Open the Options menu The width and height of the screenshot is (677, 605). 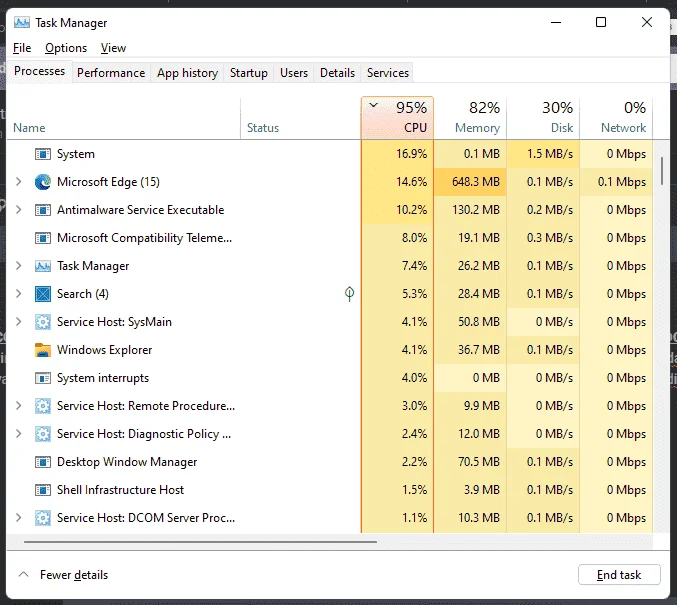66,48
